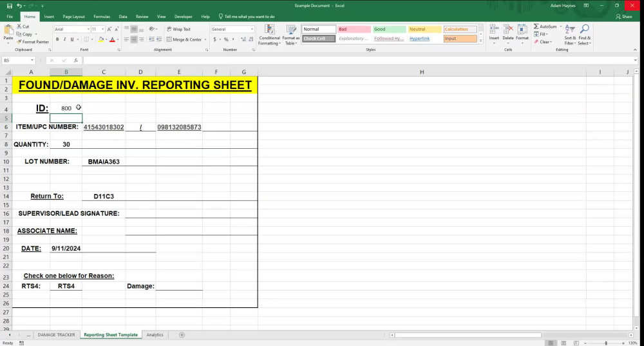This screenshot has height=346, width=644.
Task: Switch to the Formulas tab
Action: (102, 17)
